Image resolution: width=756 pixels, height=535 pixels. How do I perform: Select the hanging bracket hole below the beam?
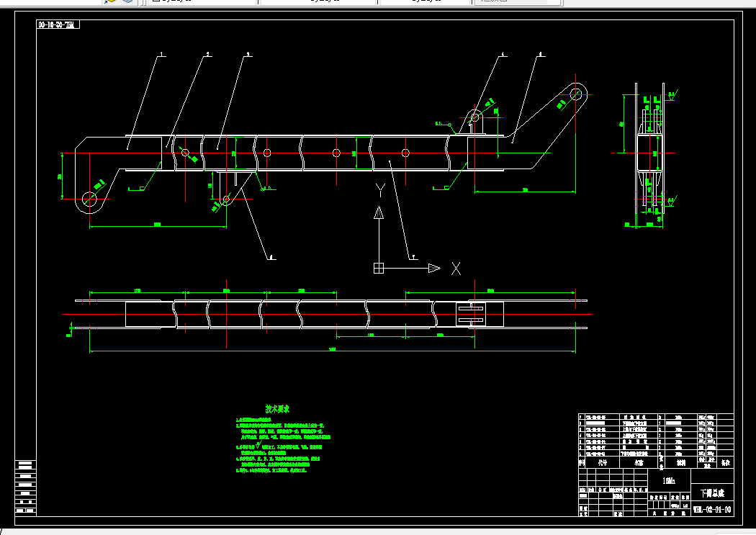click(x=226, y=199)
